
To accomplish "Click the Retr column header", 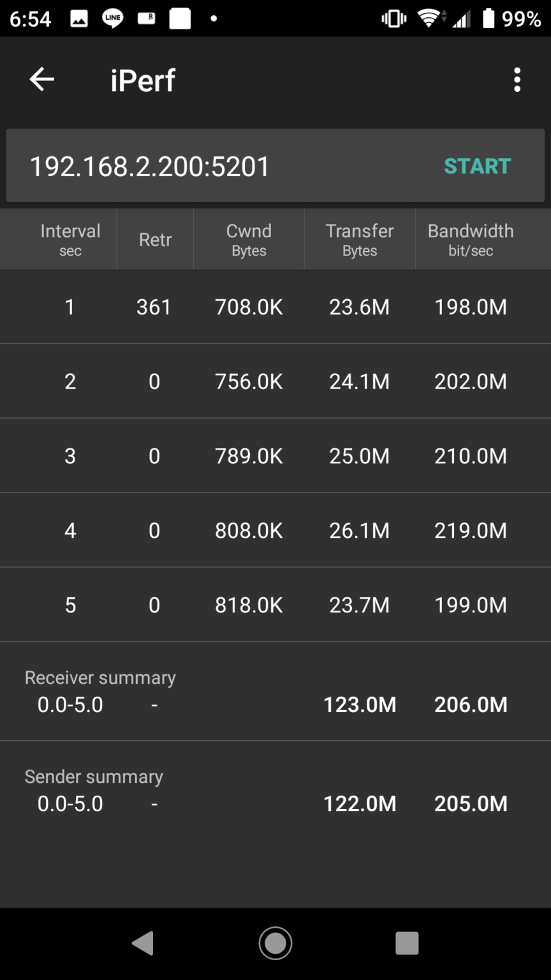I will pyautogui.click(x=154, y=239).
